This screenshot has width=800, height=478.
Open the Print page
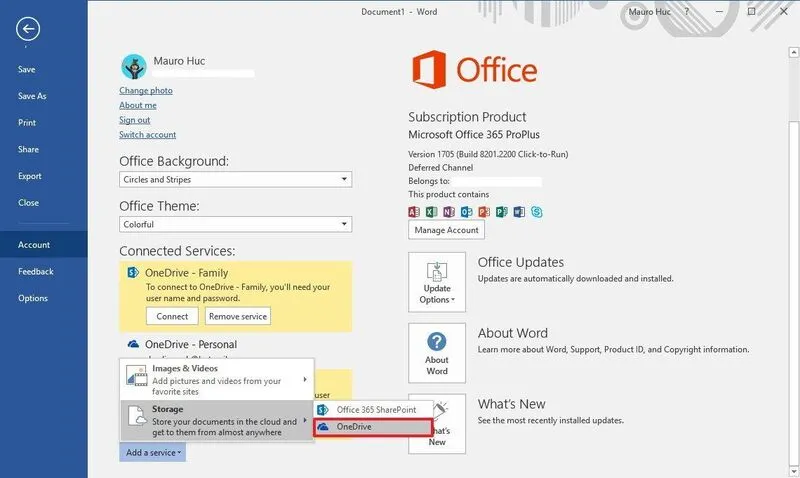click(x=27, y=122)
